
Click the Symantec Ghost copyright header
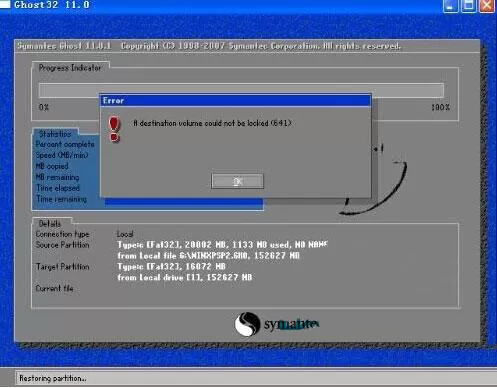click(209, 46)
